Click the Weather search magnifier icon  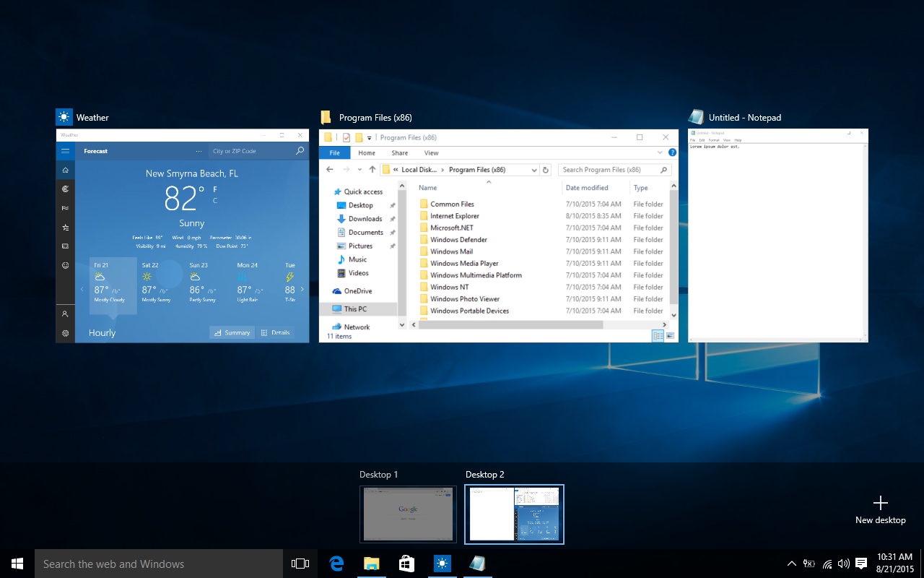point(300,151)
